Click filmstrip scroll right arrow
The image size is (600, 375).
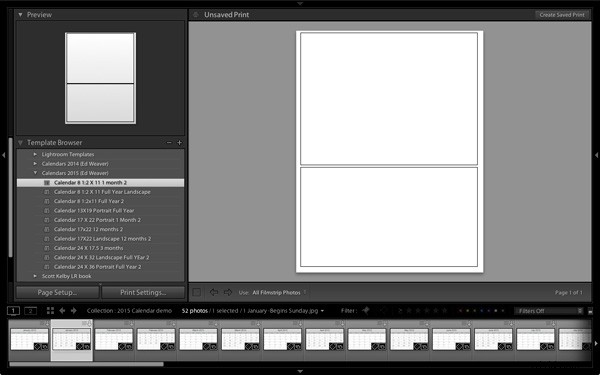pos(596,343)
